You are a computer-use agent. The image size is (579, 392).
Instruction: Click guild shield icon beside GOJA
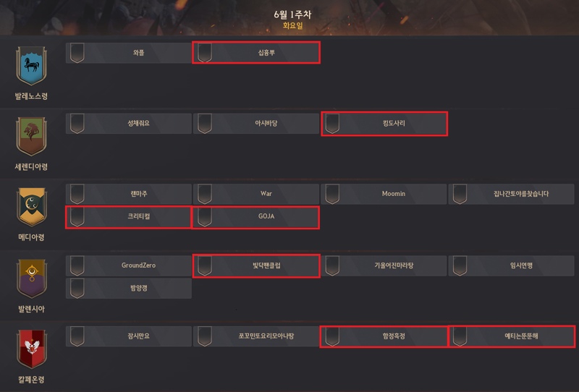pyautogui.click(x=205, y=217)
